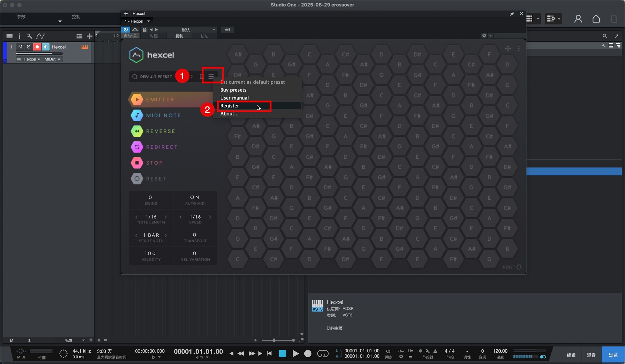This screenshot has height=364, width=625.
Task: Increase sequence length with right chevron
Action: point(166,235)
